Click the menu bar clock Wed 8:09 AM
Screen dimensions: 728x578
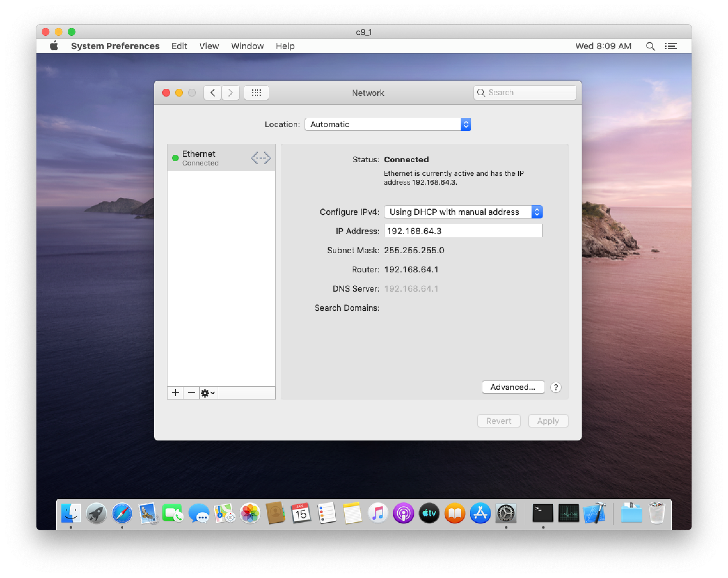603,46
